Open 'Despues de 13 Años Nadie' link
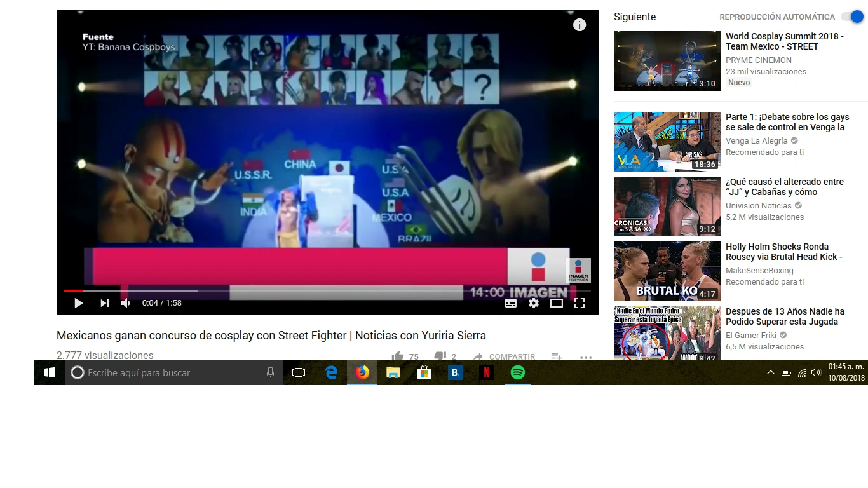 click(x=785, y=316)
